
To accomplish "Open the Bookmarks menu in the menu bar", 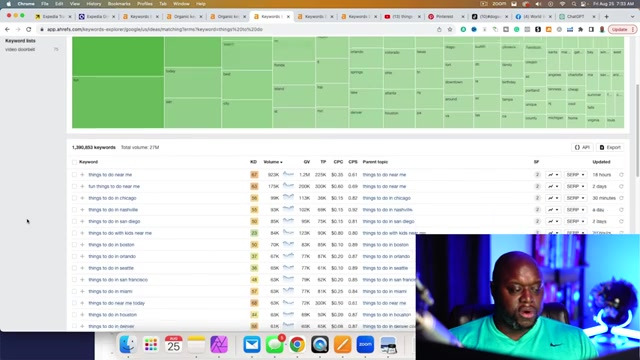I will (119, 4).
